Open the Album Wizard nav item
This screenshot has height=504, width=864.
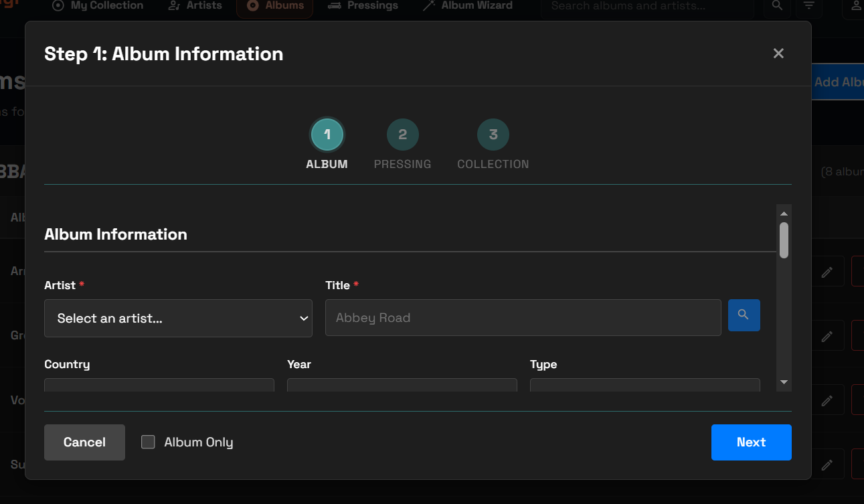click(x=467, y=6)
